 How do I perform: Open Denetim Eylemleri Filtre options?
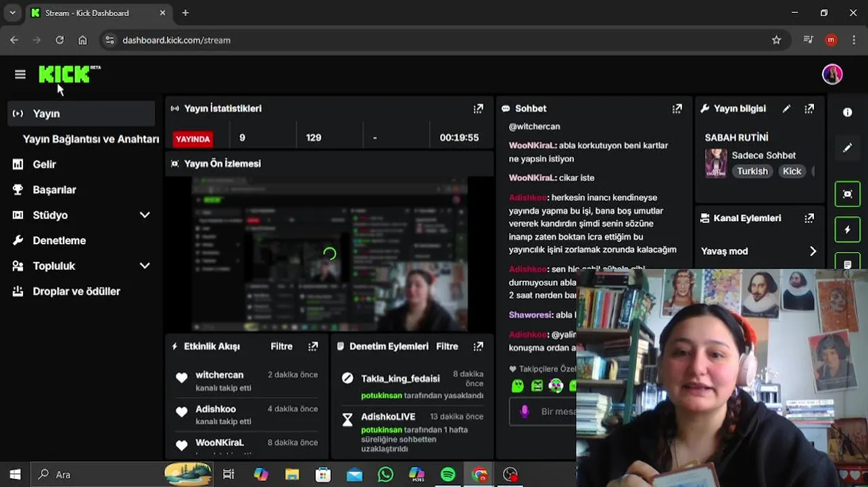click(x=447, y=346)
